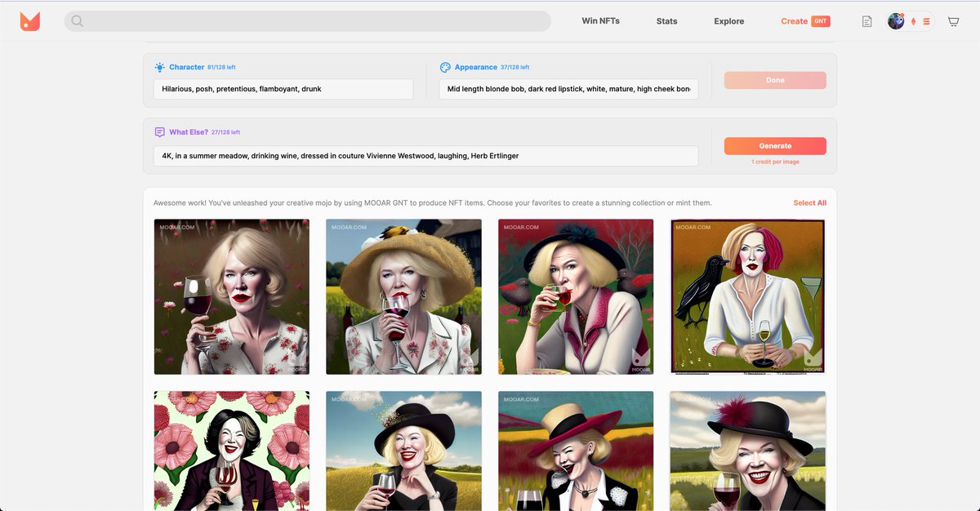Screen dimensions: 980x511
Task: Click the 'What Else?' label
Action: tap(189, 131)
